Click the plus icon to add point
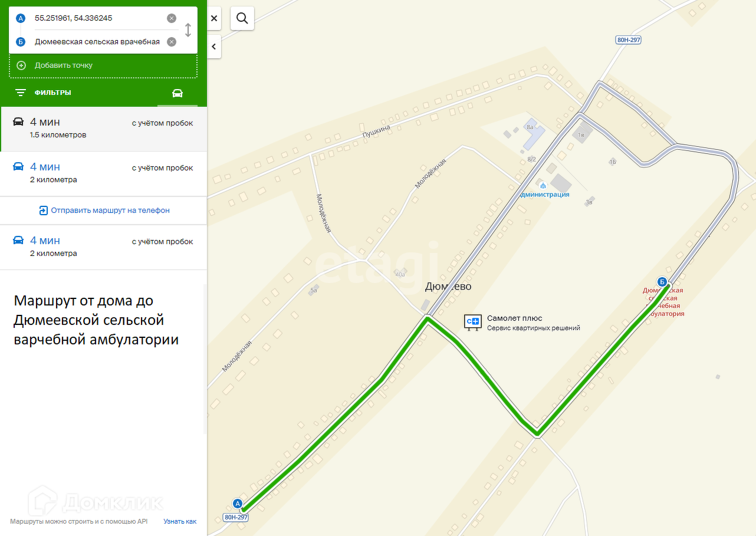Image resolution: width=756 pixels, height=536 pixels. [x=21, y=65]
